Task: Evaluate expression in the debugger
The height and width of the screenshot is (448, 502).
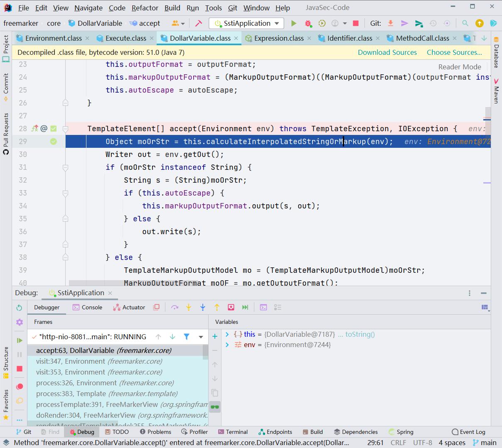Action: (263, 307)
